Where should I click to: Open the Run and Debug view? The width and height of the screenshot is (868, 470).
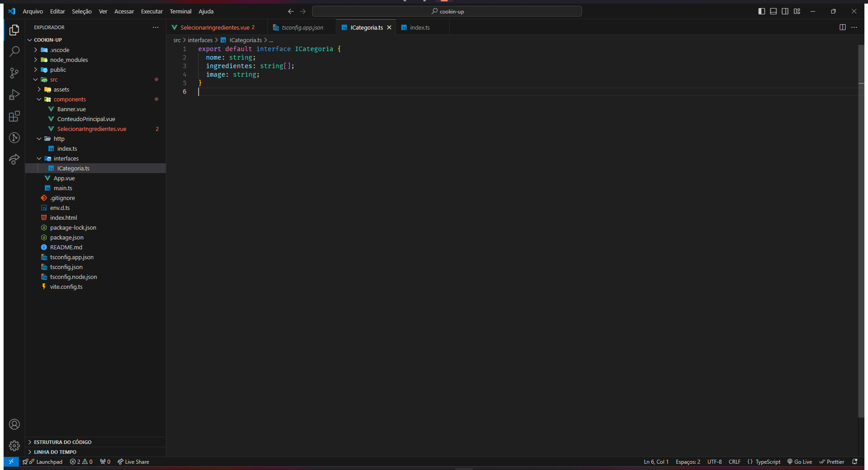[x=14, y=95]
